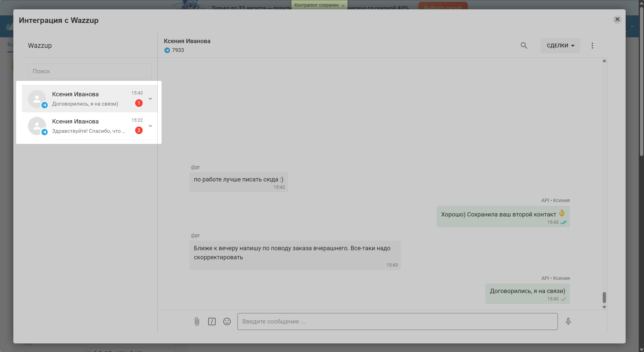Open chat with preview "Здравствуйте! Спасибо, что ..."
This screenshot has height=352, width=644.
click(90, 126)
